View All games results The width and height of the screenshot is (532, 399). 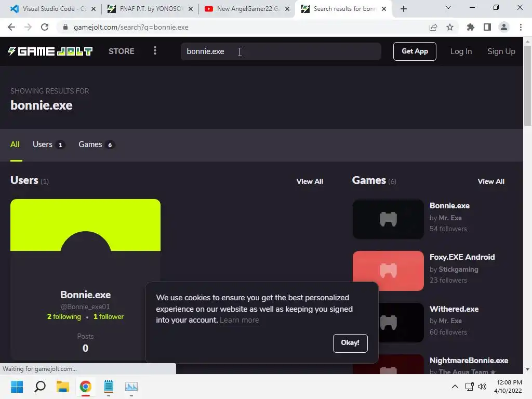tap(491, 181)
